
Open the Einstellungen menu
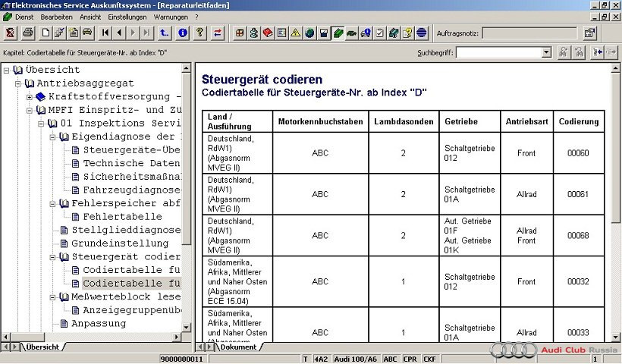tap(127, 17)
